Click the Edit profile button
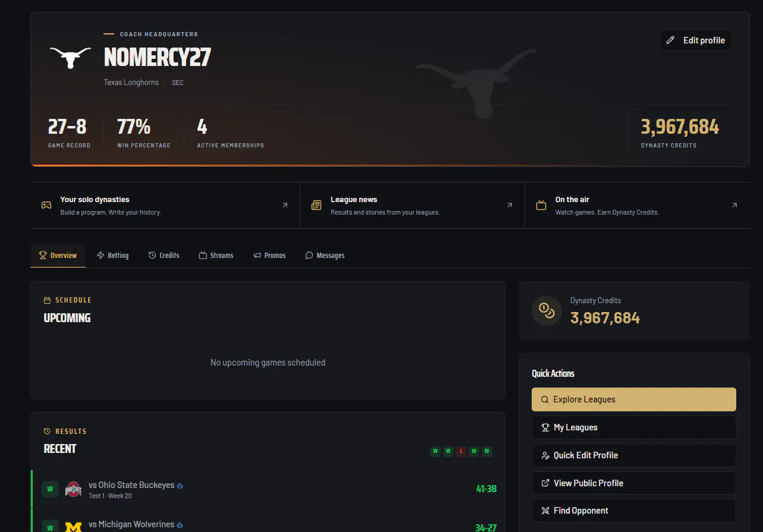The height and width of the screenshot is (532, 763). (x=696, y=40)
